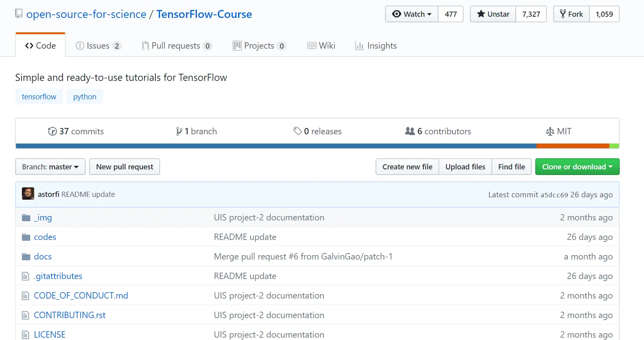Click the star icon in Unstar button
644x340 pixels.
click(481, 14)
